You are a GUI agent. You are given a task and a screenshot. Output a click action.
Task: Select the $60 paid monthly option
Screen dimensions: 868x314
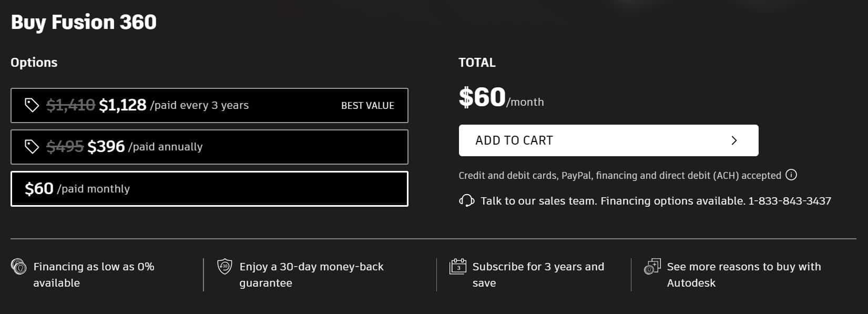[209, 189]
